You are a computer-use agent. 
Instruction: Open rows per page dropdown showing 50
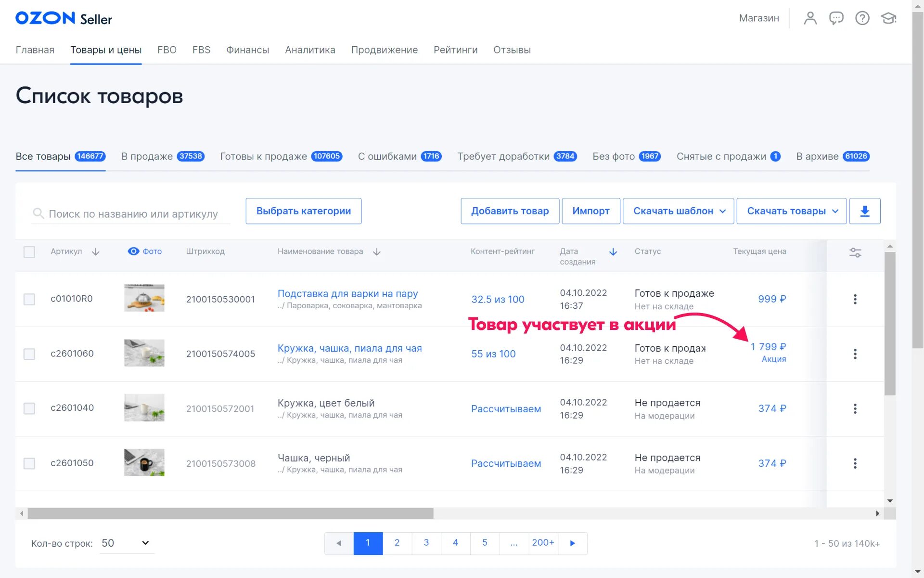click(127, 543)
